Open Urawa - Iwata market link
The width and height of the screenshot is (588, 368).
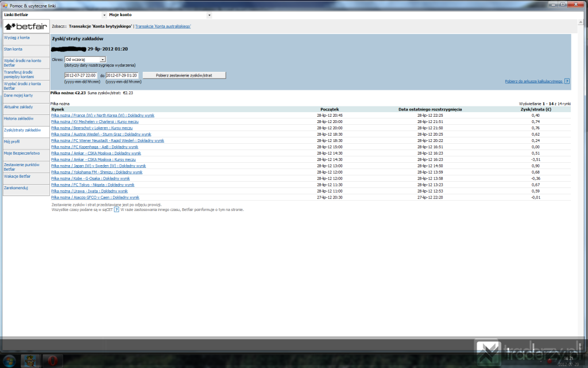[x=89, y=191]
